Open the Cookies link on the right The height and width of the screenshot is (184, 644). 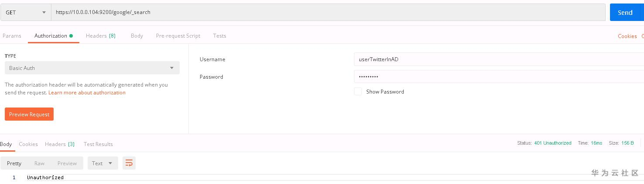627,36
